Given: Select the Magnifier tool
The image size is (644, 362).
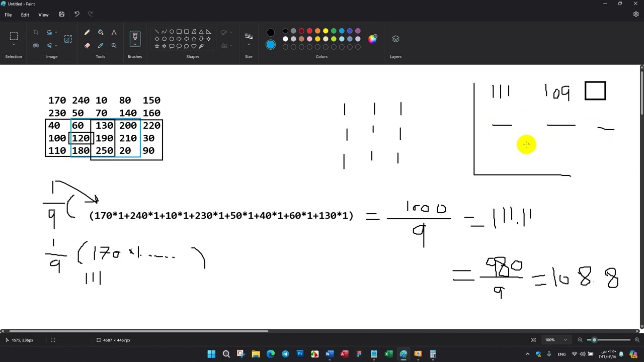Looking at the screenshot, I should [114, 46].
